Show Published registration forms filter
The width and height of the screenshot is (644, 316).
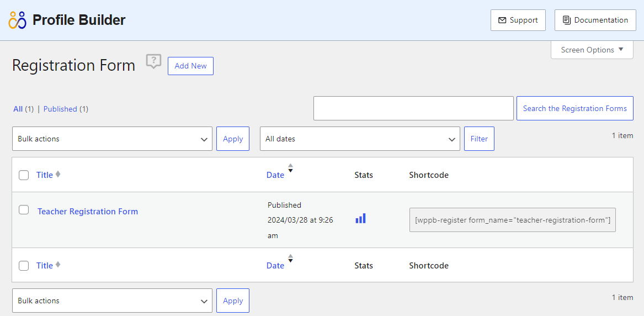(60, 109)
